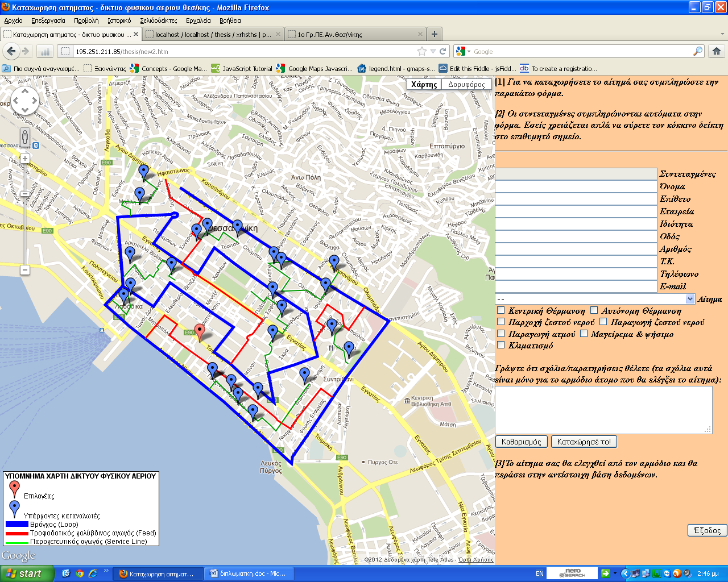Click the Google search box
Screen dimensions: 728x582
(x=581, y=51)
